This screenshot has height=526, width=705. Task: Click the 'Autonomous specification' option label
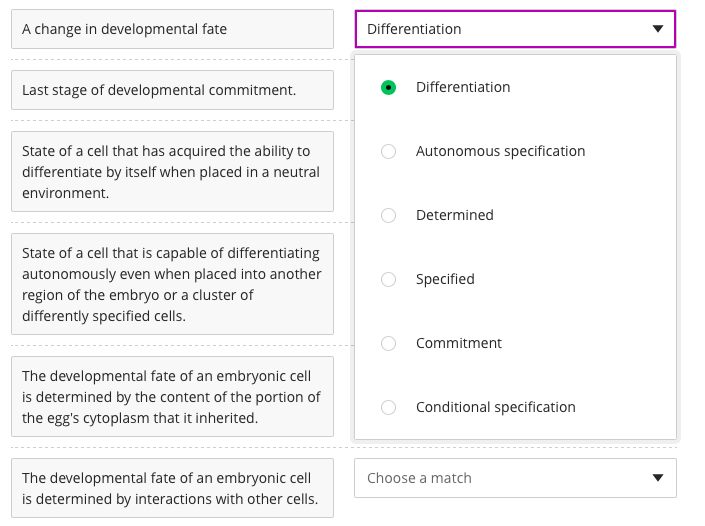coord(500,151)
